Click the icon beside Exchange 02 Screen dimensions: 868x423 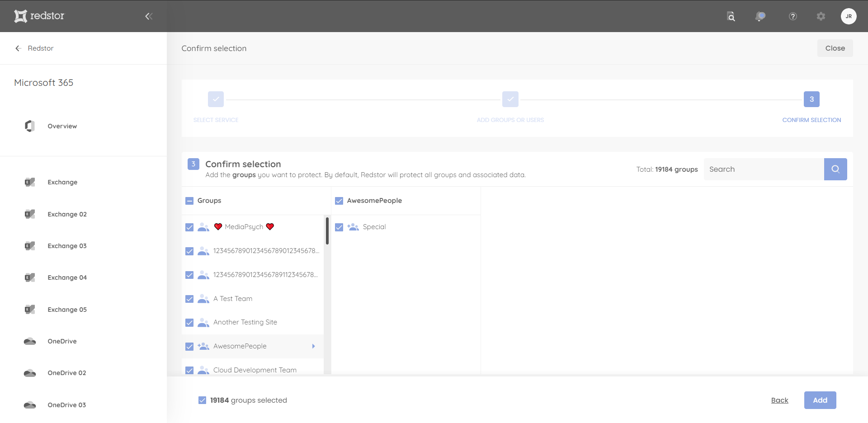click(x=30, y=214)
